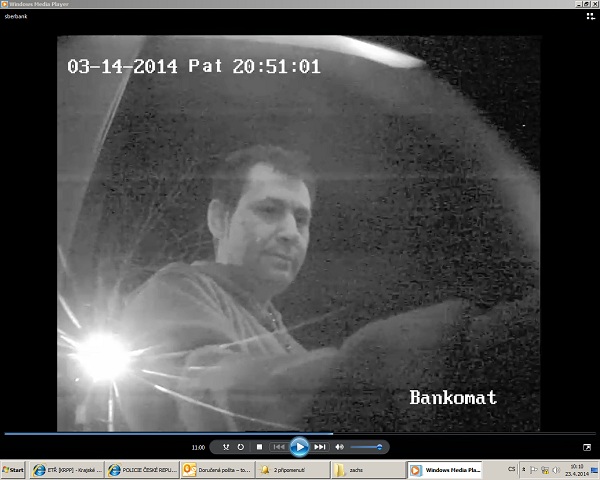Viewport: 600px width, 480px height.
Task: Skip to next track
Action: (320, 447)
